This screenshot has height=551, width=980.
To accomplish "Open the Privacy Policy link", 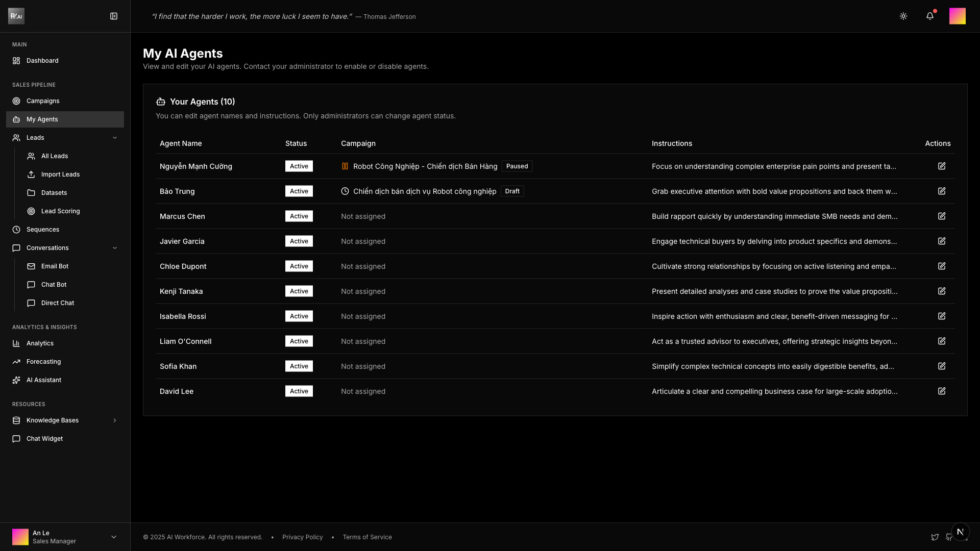I will 302,537.
